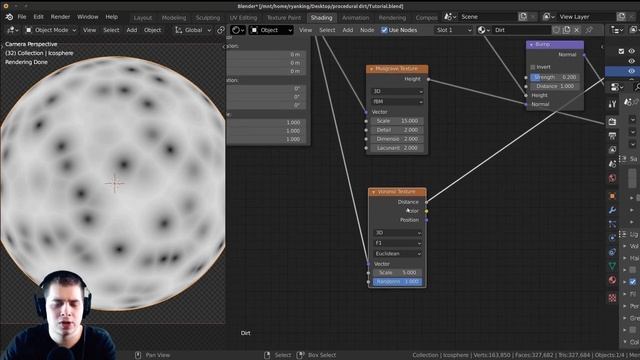
Task: Click the new scene icon
Action: tap(523, 17)
